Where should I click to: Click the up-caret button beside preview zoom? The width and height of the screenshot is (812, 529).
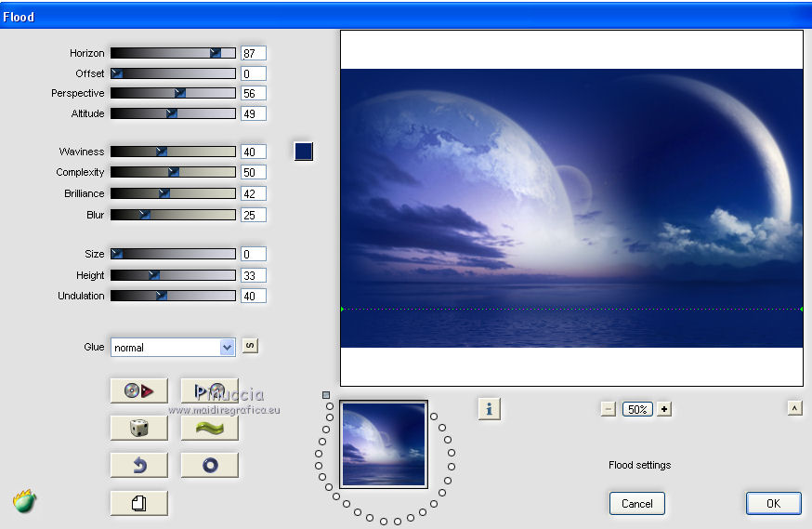[x=795, y=408]
